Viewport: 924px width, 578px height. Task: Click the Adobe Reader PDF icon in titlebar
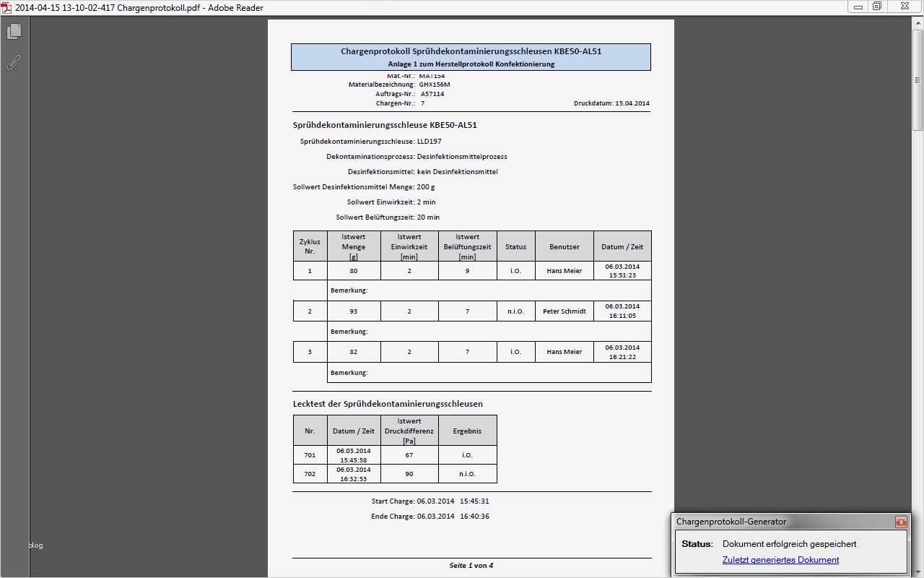tap(7, 7)
